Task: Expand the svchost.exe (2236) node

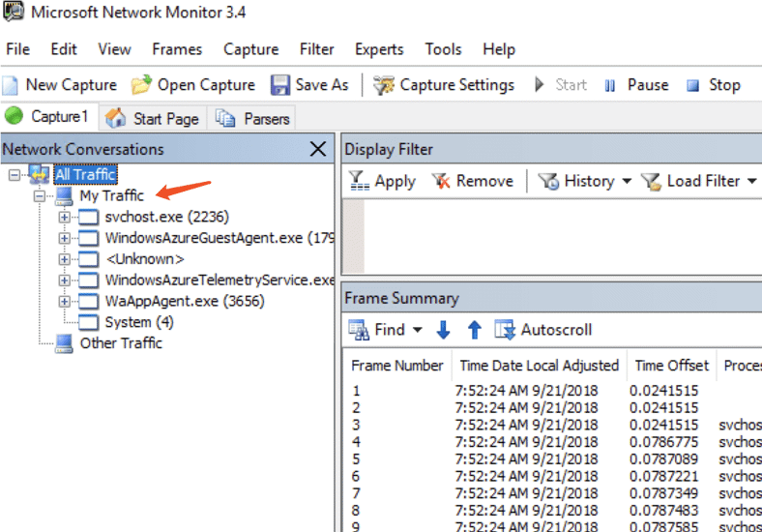Action: coord(64,217)
